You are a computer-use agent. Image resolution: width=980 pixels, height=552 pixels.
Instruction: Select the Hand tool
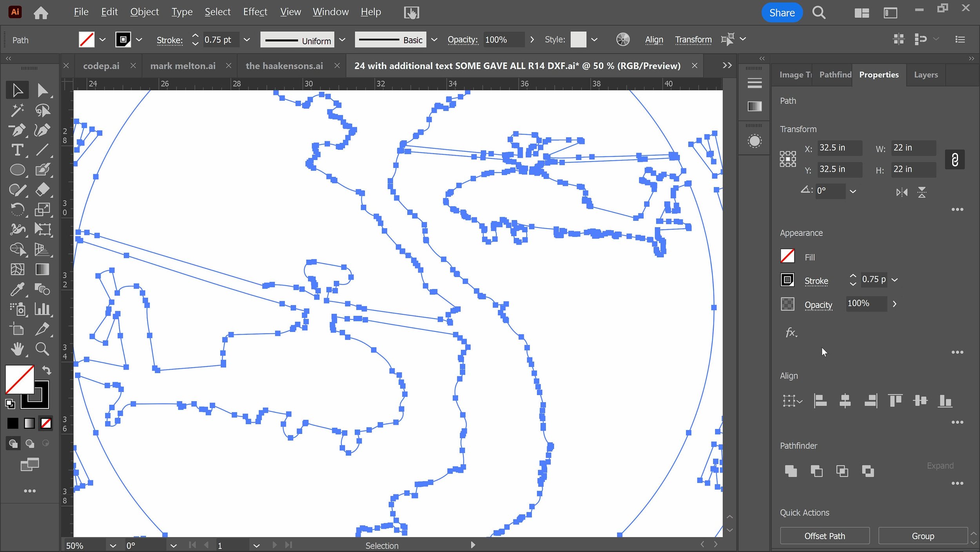pyautogui.click(x=17, y=349)
